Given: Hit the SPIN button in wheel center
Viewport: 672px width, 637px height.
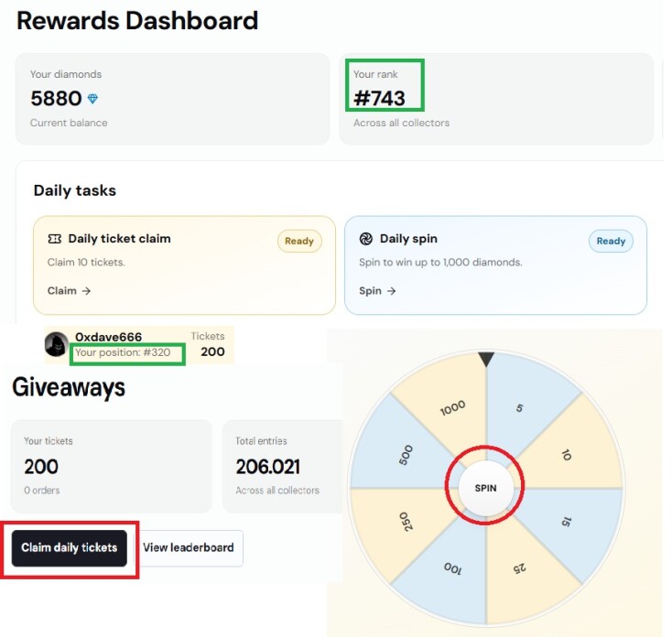Looking at the screenshot, I should coord(485,488).
